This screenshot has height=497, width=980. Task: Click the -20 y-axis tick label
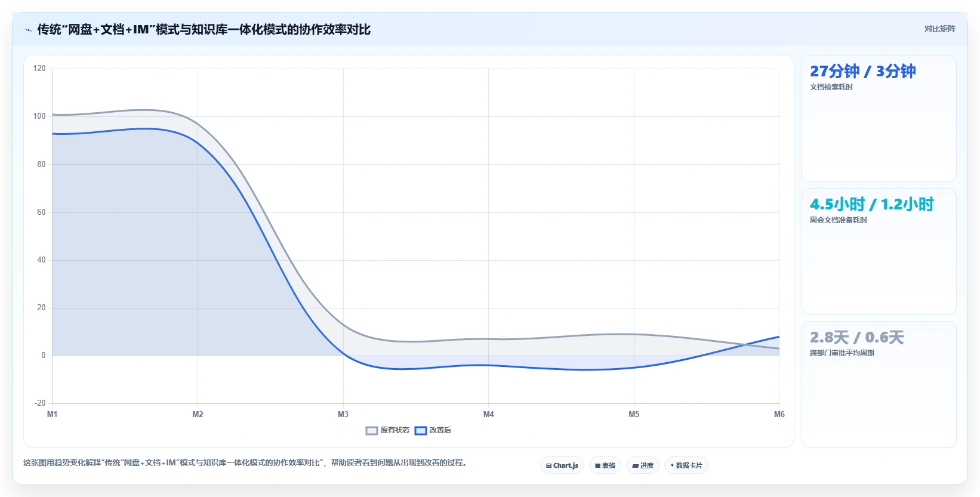coord(40,403)
